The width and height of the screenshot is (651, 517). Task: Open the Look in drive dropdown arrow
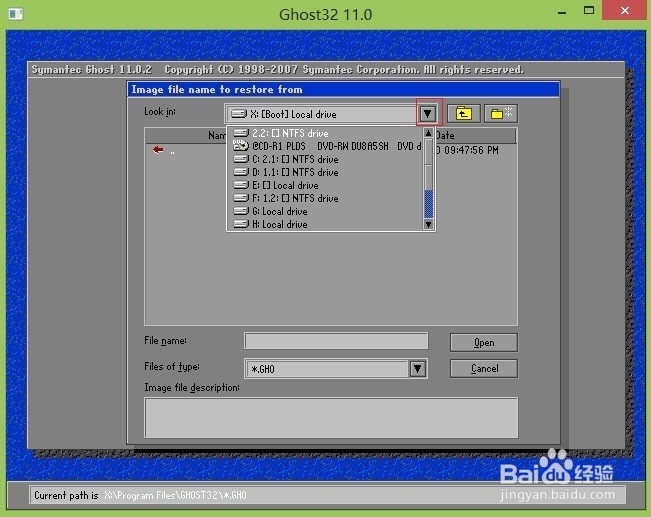tap(427, 113)
